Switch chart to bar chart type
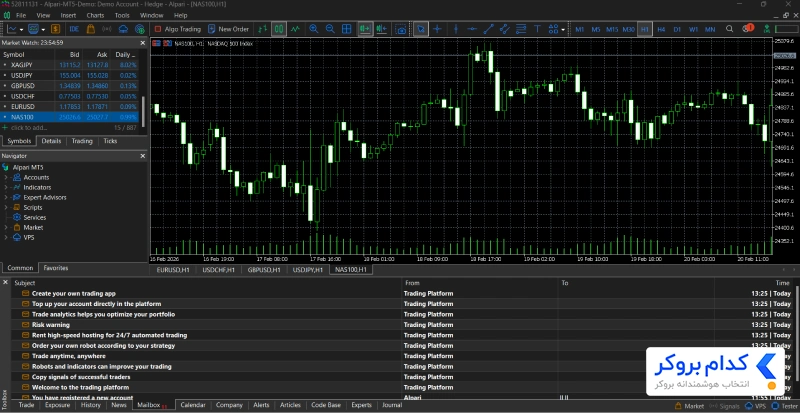 point(262,29)
